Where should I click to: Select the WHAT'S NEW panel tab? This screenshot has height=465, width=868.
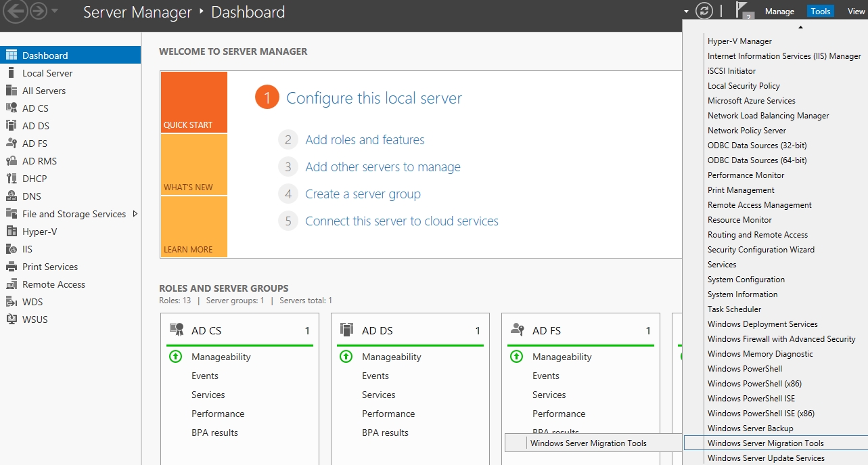(x=194, y=164)
